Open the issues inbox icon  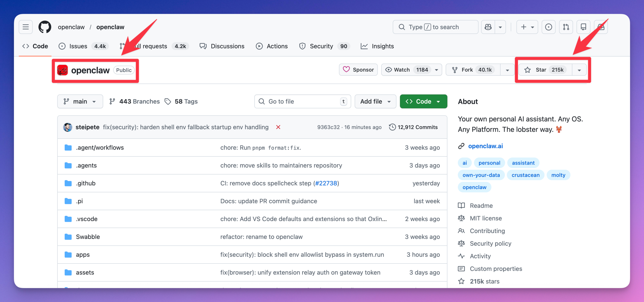point(548,27)
